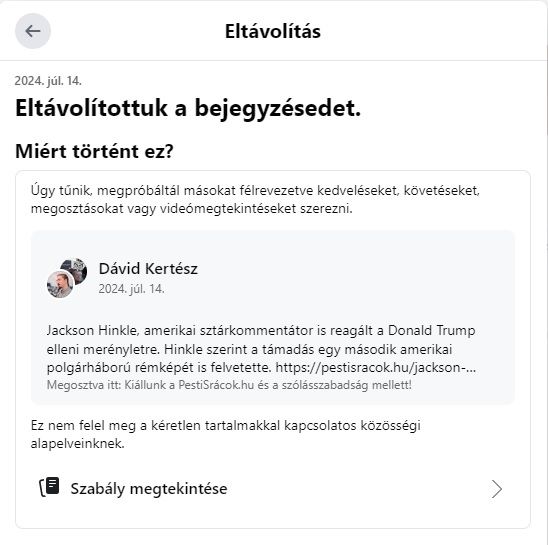This screenshot has width=548, height=545.
Task: Open the pestisracok.hu article link
Action: click(375, 367)
